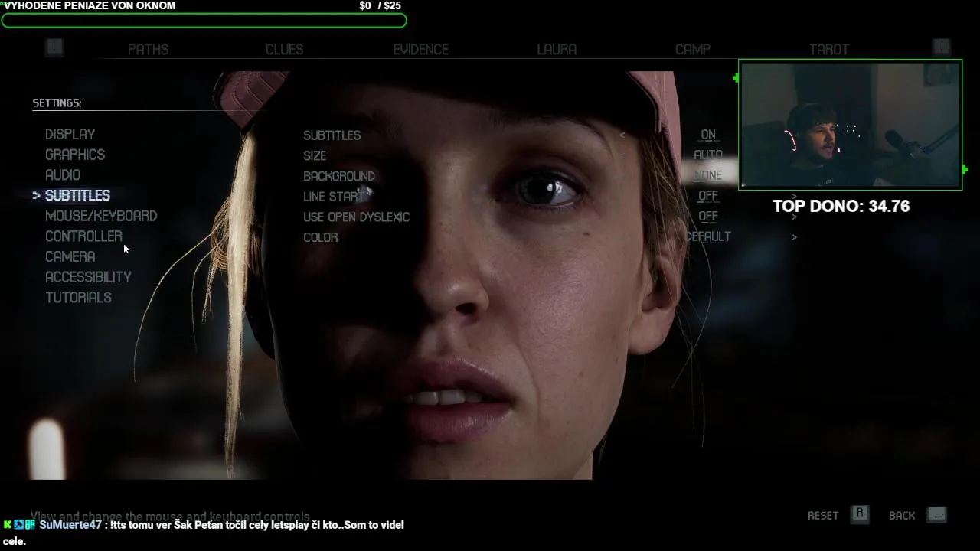The width and height of the screenshot is (980, 551).
Task: Open the Tarot tab
Action: [x=829, y=49]
